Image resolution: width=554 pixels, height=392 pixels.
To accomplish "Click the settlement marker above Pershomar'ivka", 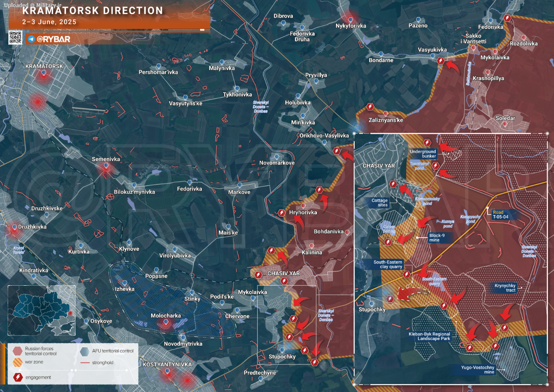I will coord(158,66).
